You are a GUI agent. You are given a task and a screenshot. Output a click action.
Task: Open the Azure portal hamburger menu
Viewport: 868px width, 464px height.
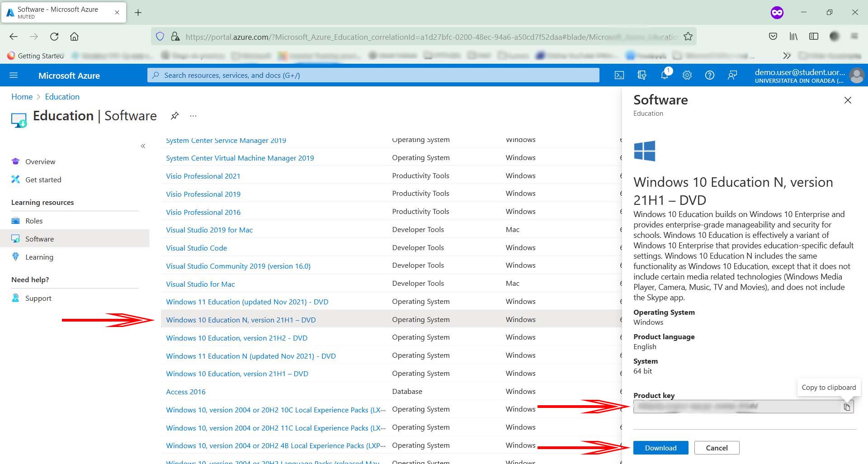14,75
